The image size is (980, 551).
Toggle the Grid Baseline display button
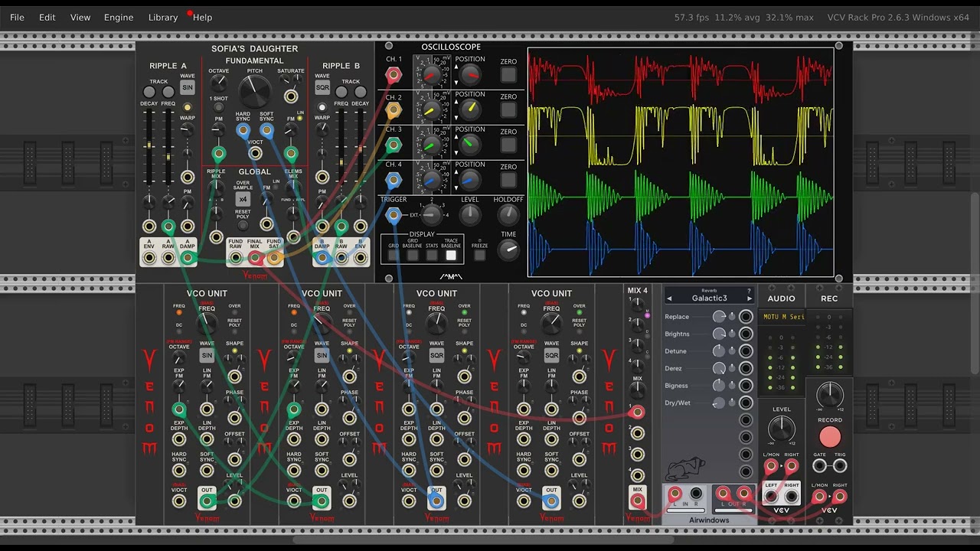coord(413,256)
